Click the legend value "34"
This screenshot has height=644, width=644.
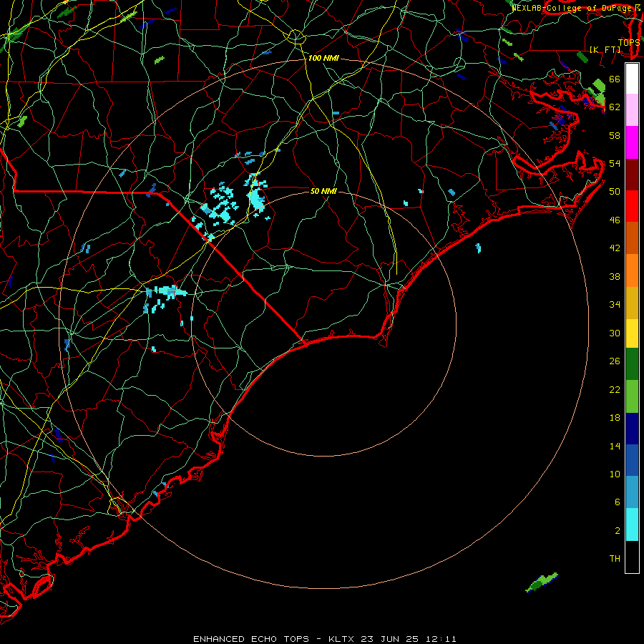tap(615, 304)
